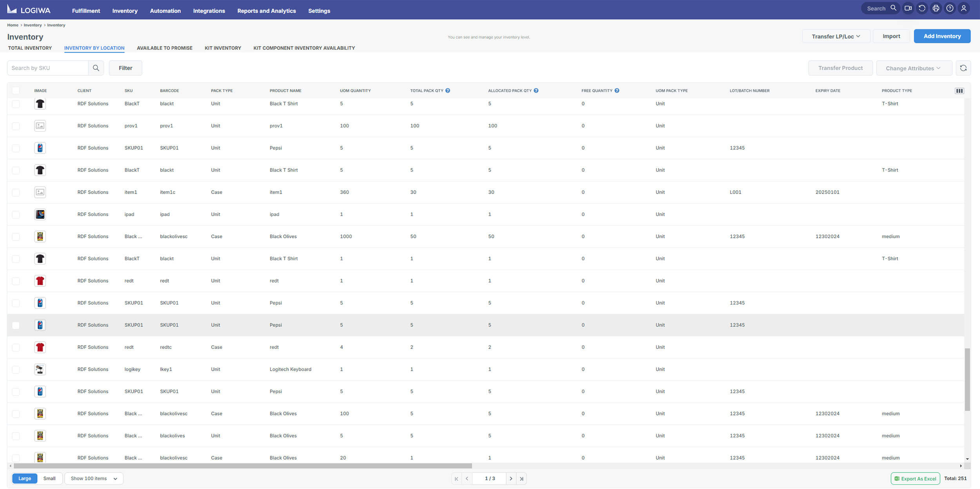Click the Add Inventory button

(x=942, y=36)
